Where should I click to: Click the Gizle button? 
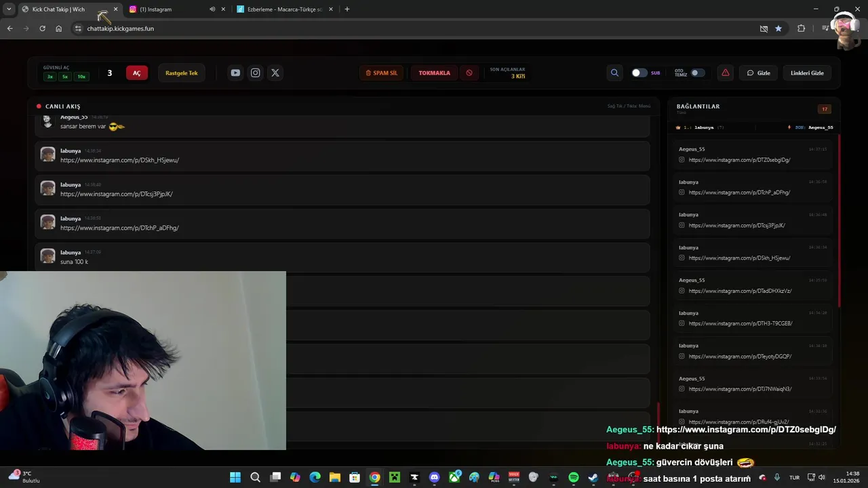(x=759, y=73)
